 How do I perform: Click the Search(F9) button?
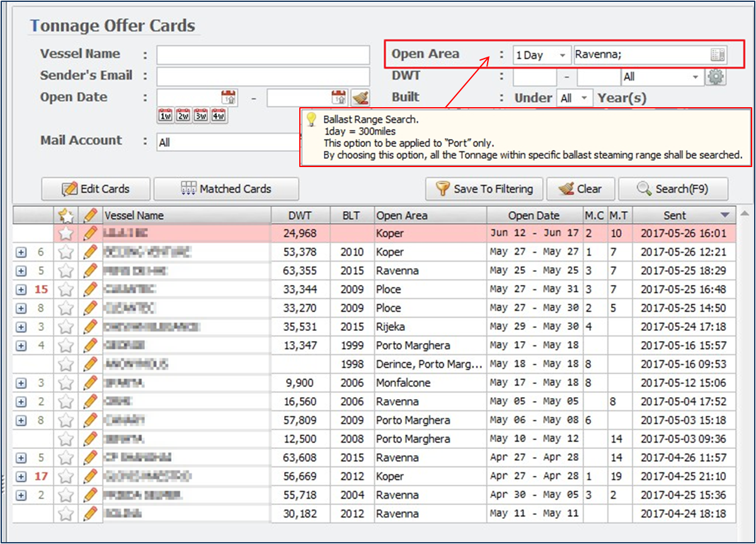coord(673,188)
